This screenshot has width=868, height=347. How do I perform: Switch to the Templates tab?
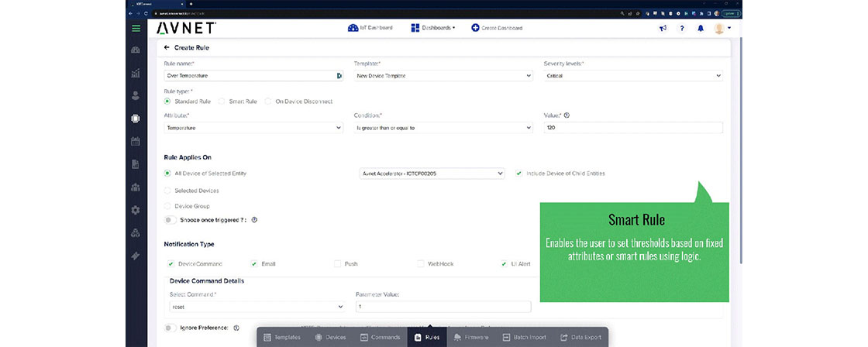pyautogui.click(x=282, y=337)
